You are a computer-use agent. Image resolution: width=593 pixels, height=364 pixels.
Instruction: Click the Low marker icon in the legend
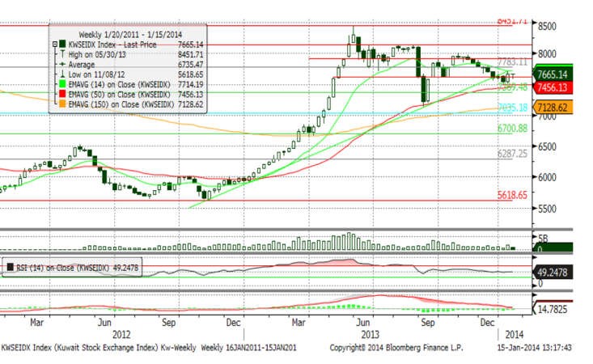pyautogui.click(x=62, y=74)
